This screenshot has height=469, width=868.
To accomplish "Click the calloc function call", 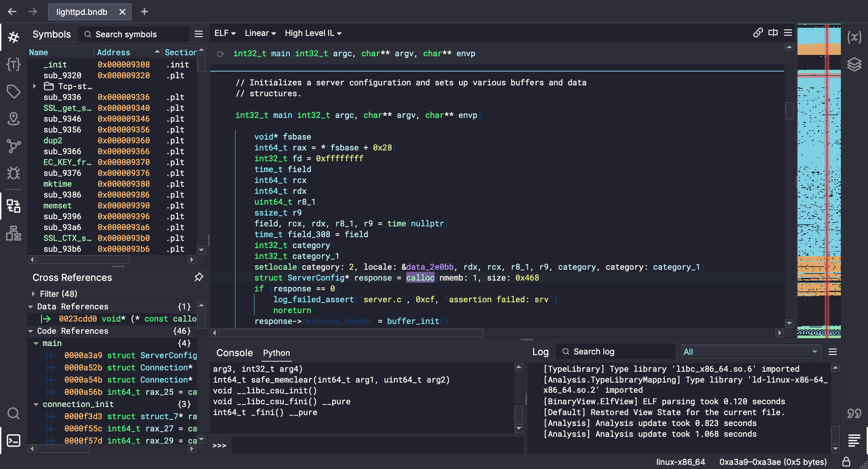I will click(x=420, y=278).
